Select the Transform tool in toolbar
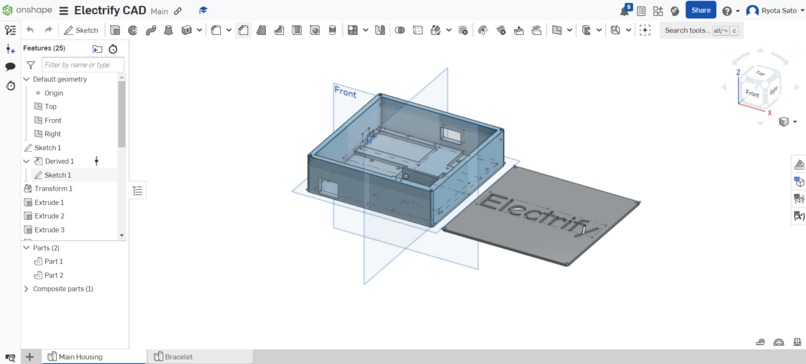Viewport: 806px width, 364px height. pos(436,30)
